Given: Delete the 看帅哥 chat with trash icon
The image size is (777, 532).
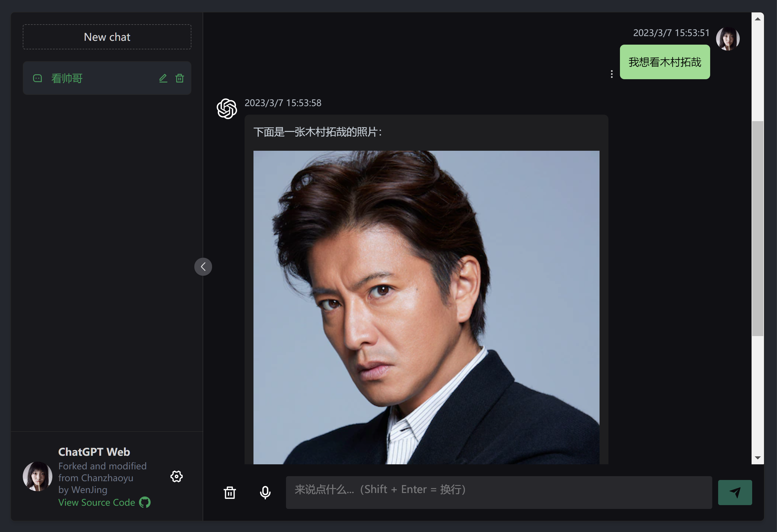Looking at the screenshot, I should (180, 78).
